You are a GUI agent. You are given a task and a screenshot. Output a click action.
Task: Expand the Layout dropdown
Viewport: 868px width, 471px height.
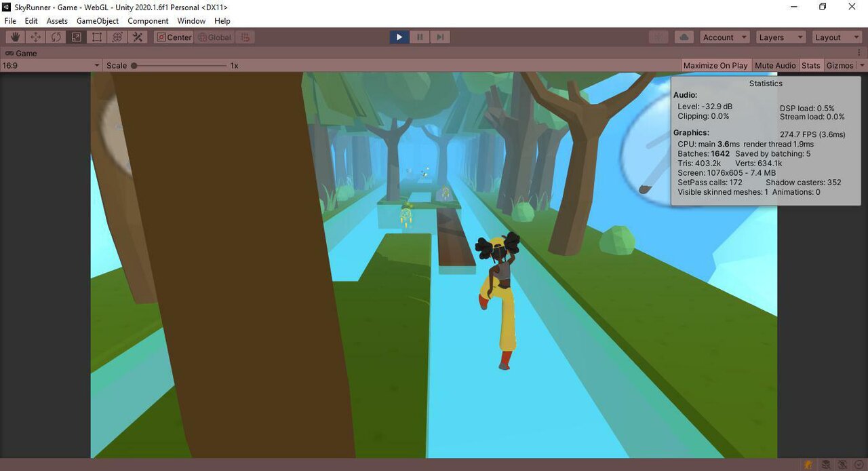coord(837,37)
